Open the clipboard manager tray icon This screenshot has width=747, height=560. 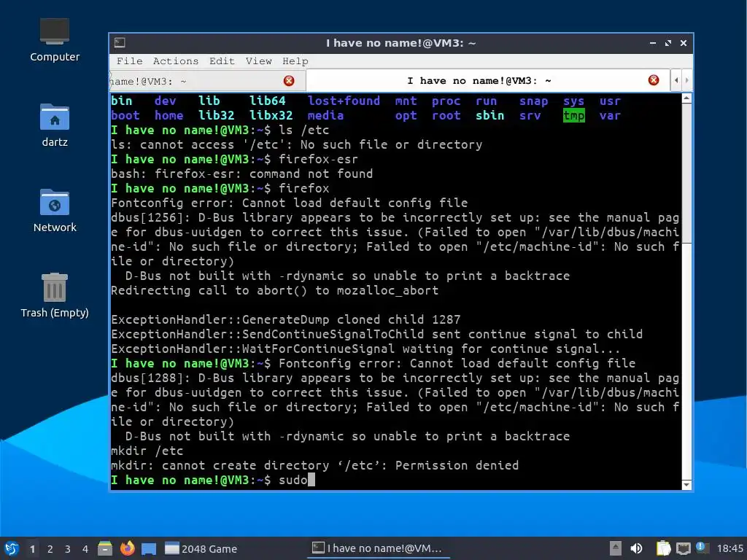point(663,548)
